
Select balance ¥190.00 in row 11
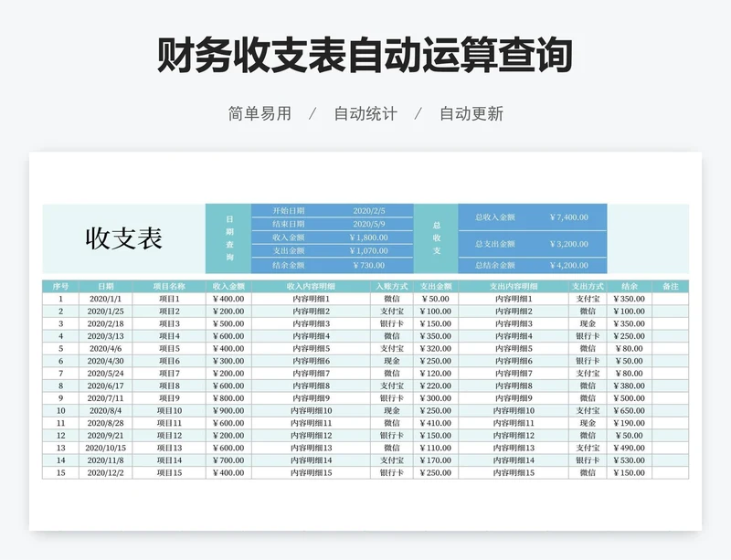coord(630,423)
